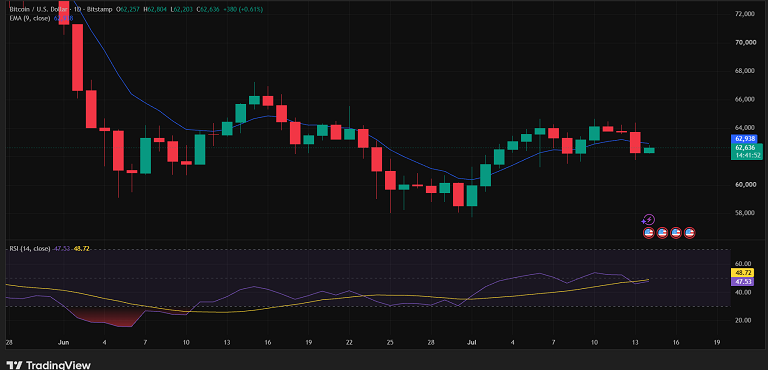The height and width of the screenshot is (370, 768).
Task: Click the purple lightning event icon
Action: click(x=648, y=220)
